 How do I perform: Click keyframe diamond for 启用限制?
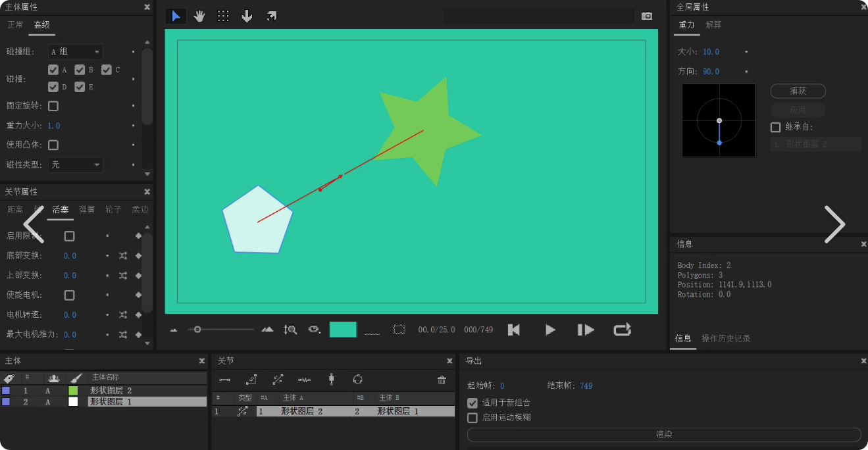[138, 236]
